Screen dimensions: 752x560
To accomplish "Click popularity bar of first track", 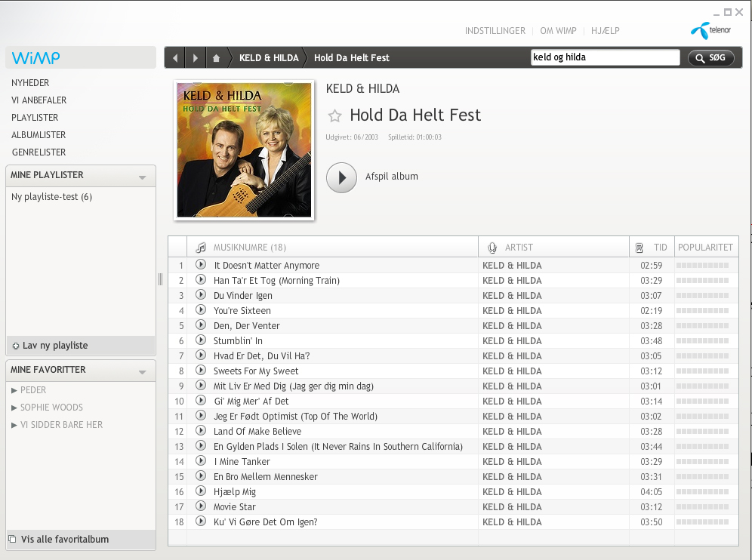I will (x=702, y=266).
